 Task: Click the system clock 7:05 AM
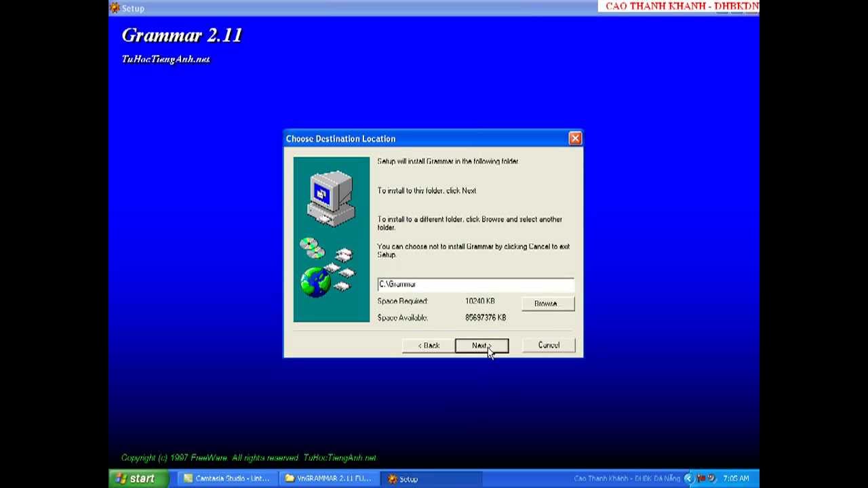(736, 479)
